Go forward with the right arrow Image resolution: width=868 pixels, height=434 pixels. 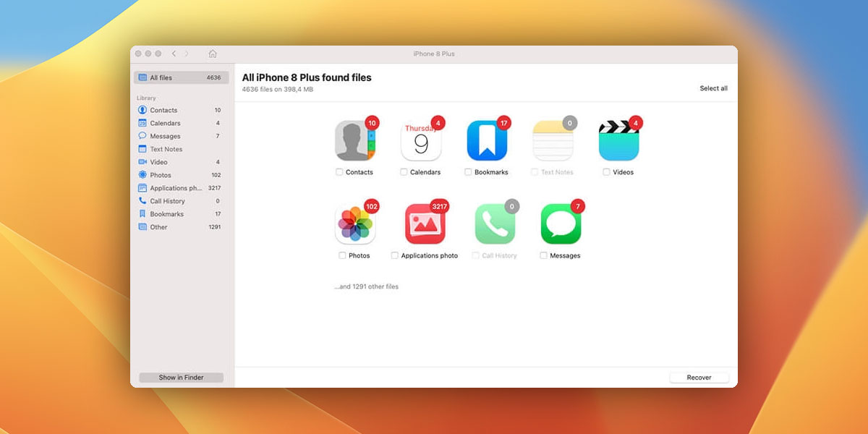point(187,54)
